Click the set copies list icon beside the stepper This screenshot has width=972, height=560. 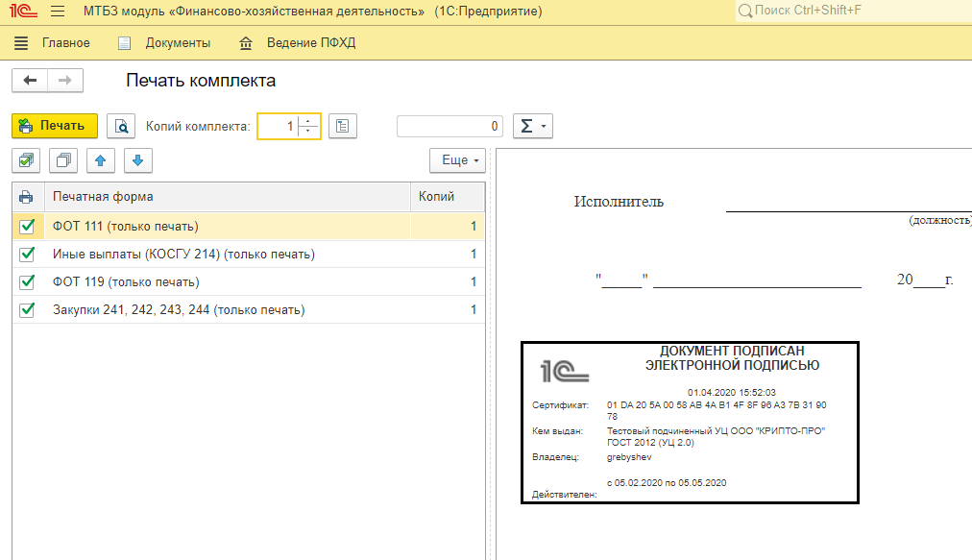[x=343, y=126]
